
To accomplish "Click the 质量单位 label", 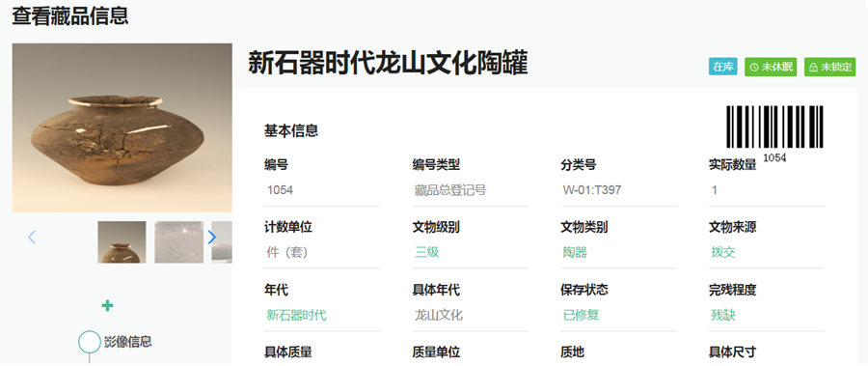I will tap(436, 352).
